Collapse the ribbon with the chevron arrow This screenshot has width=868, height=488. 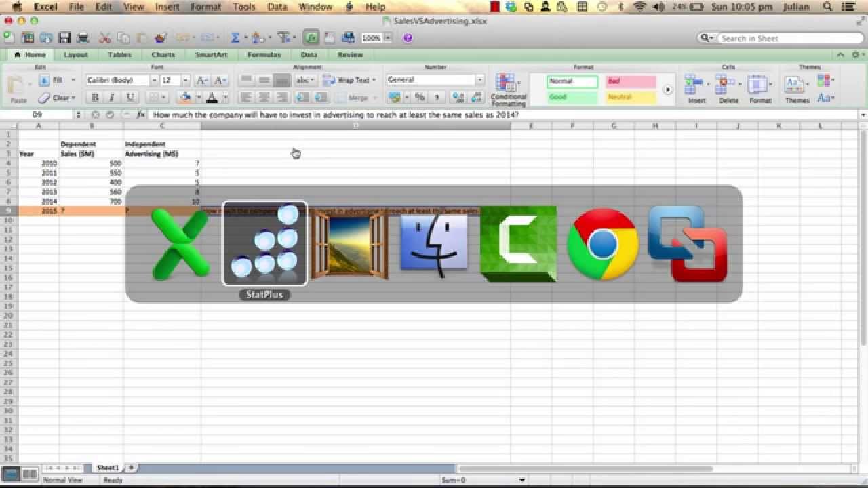(x=840, y=54)
